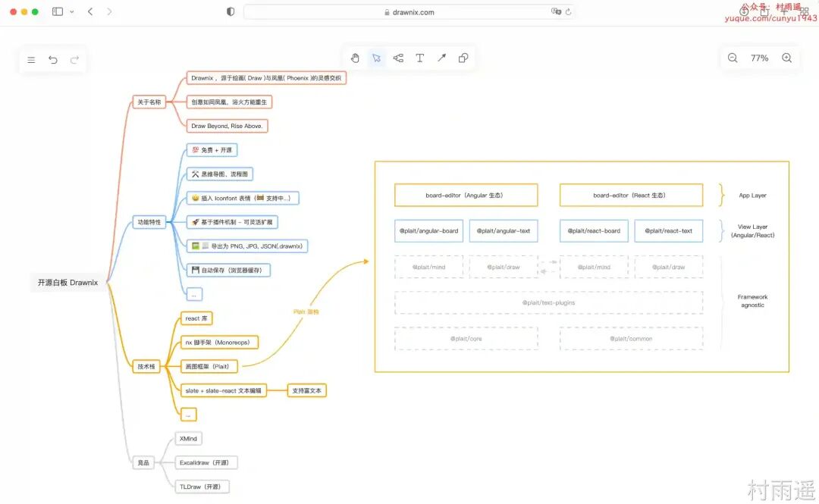The image size is (819, 504).
Task: Select the 关于名称 branch node
Action: pos(149,102)
